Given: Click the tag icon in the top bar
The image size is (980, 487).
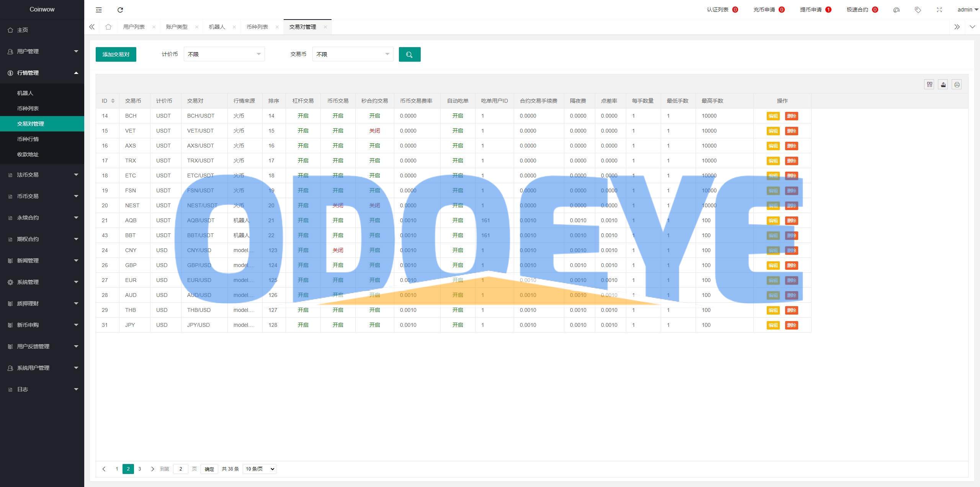Looking at the screenshot, I should (918, 10).
